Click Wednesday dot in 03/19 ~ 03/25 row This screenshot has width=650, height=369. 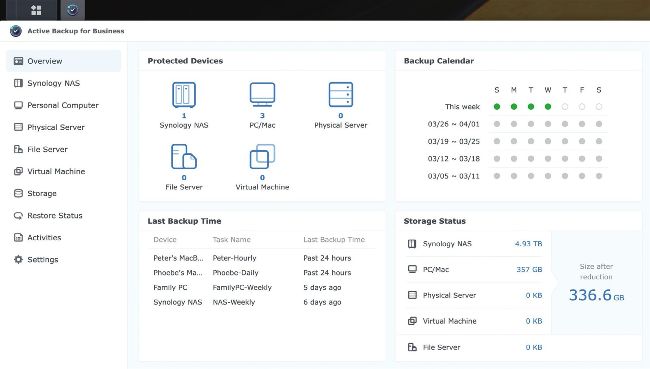(548, 141)
